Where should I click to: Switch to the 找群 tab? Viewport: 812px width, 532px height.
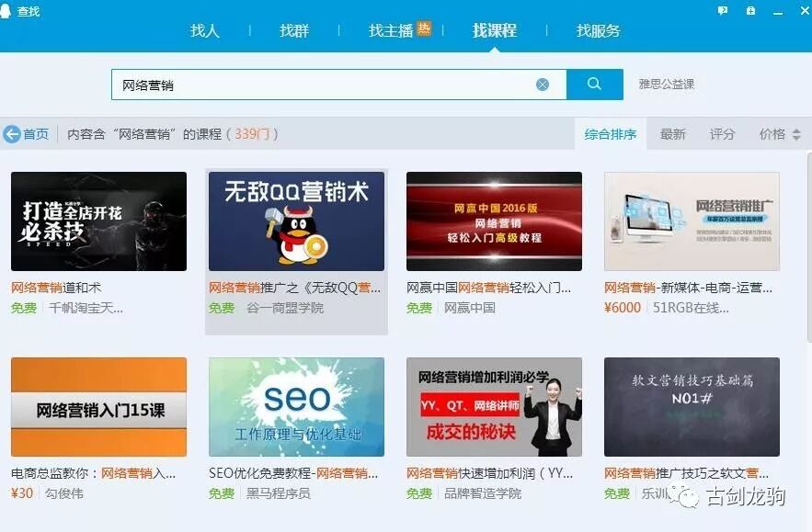293,30
